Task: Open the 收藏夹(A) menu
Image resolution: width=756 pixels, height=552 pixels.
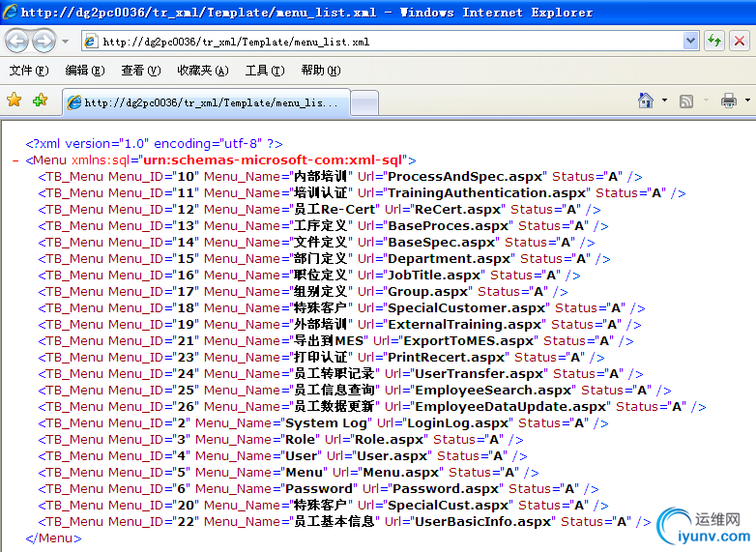Action: click(x=202, y=71)
